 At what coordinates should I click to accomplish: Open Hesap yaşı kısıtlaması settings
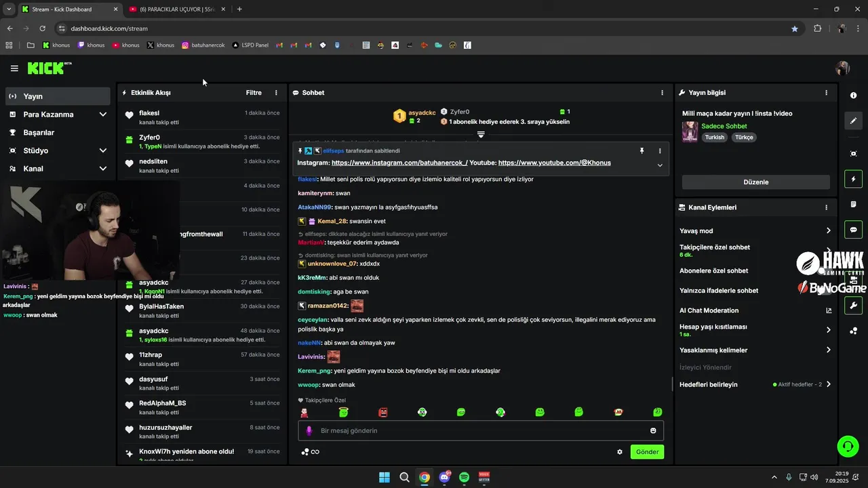coord(755,329)
